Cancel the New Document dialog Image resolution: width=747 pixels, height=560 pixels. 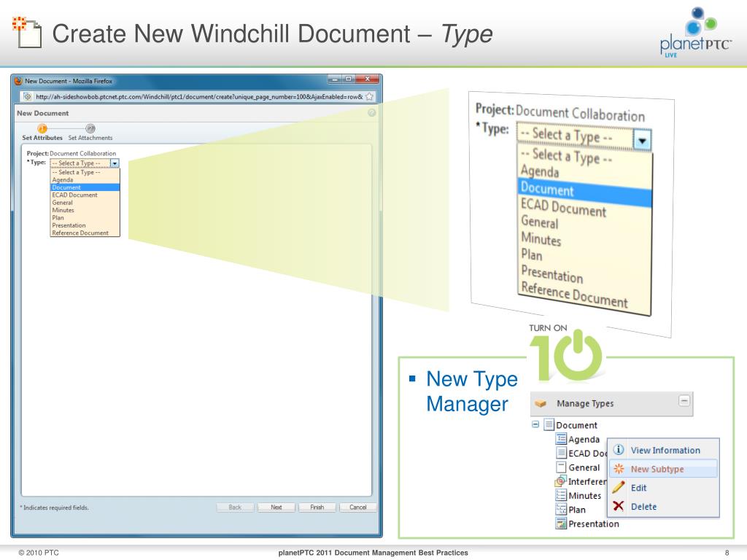click(x=357, y=507)
